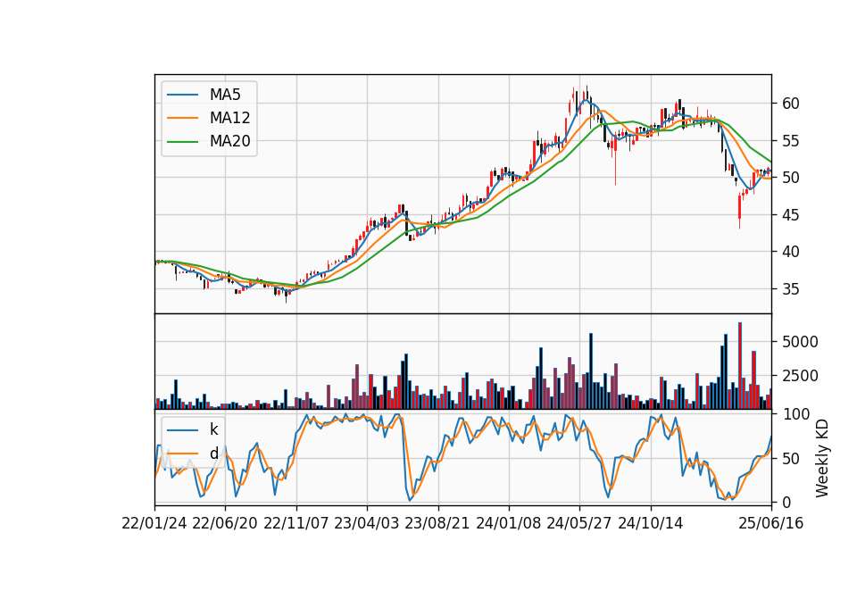Click the 24/01/08 date axis label
Screen dimensions: 857x616
(508, 523)
